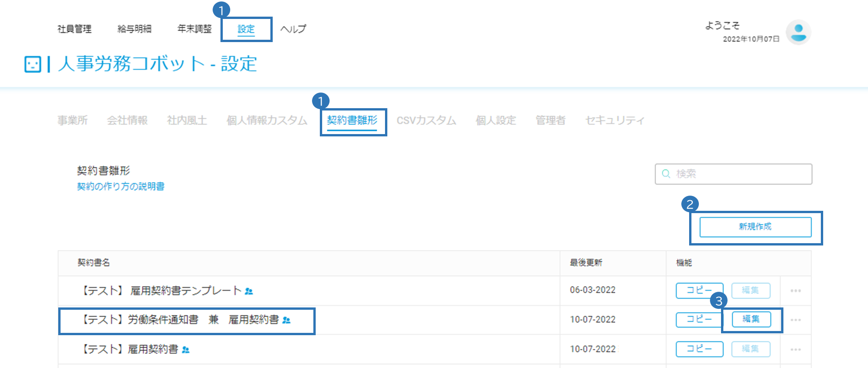The image size is (868, 368).
Task: Click the user avatar profile icon
Action: (798, 32)
